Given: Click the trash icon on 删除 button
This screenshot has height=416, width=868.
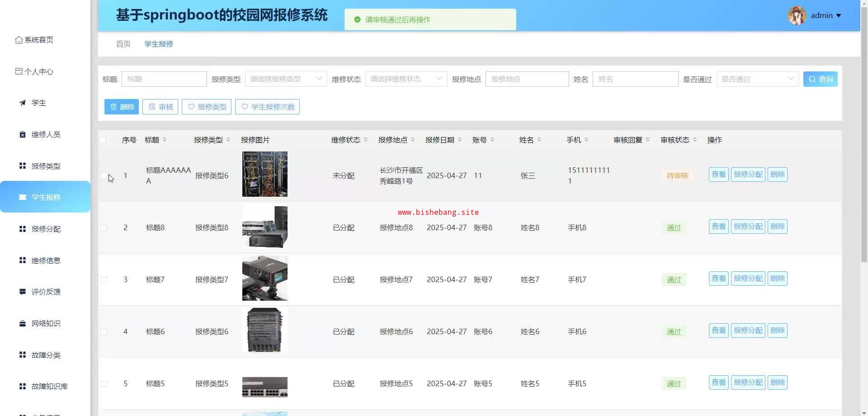Looking at the screenshot, I should [113, 107].
